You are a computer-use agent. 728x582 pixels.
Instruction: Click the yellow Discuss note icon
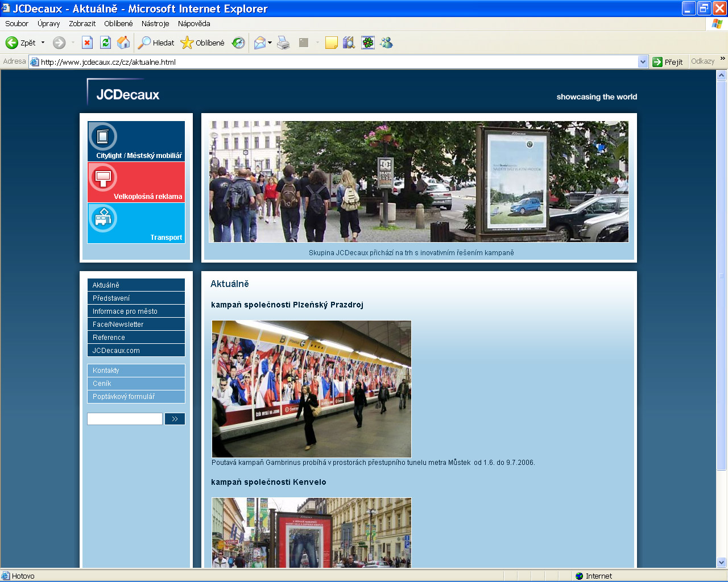click(332, 43)
